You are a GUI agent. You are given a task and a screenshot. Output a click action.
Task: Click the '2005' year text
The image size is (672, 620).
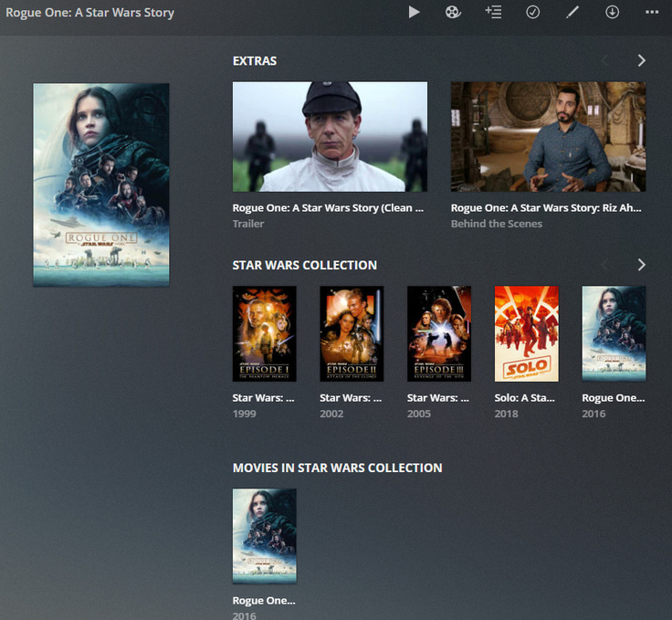click(419, 414)
